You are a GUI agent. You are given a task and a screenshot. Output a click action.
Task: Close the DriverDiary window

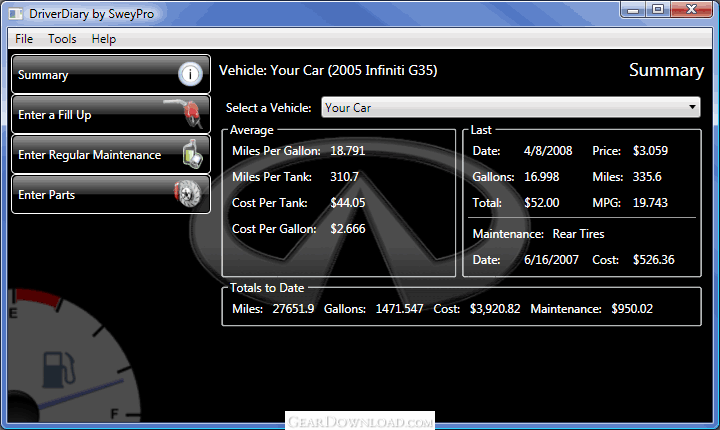[692, 10]
